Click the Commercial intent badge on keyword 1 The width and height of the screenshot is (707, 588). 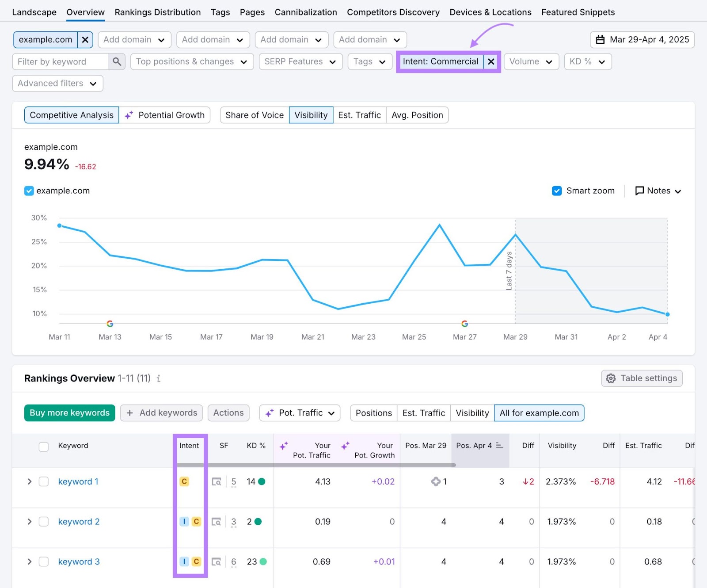pyautogui.click(x=184, y=481)
